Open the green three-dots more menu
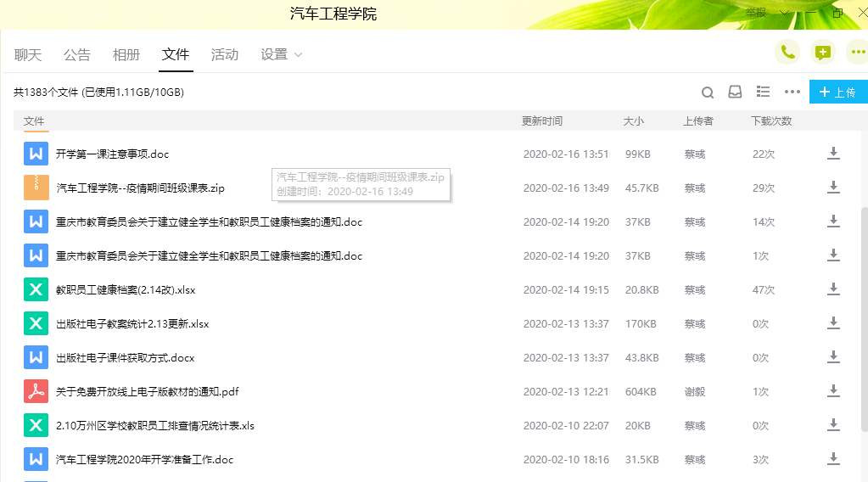This screenshot has height=482, width=868. pyautogui.click(x=857, y=53)
